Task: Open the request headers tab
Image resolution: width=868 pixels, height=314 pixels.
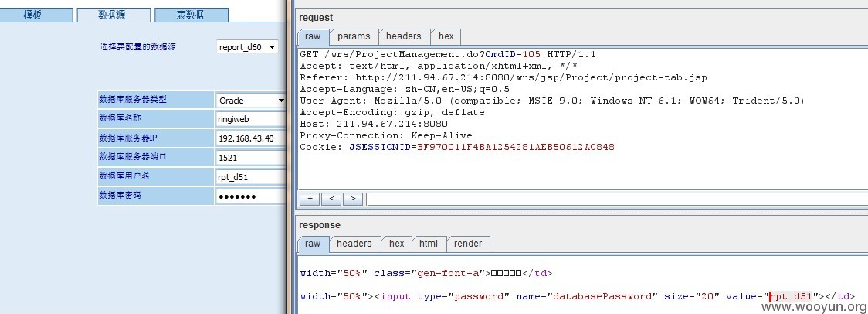Action: tap(404, 36)
